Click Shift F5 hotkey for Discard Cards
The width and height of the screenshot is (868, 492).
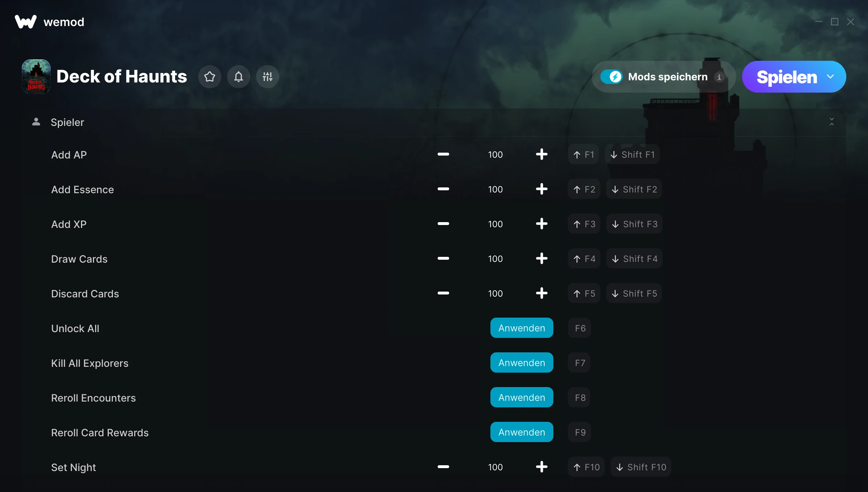pos(634,293)
